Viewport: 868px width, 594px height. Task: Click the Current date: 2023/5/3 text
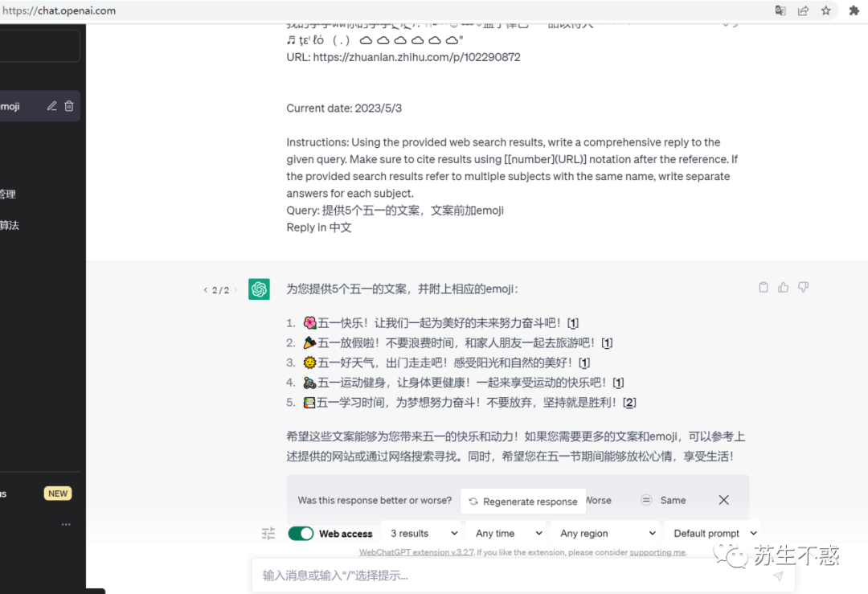[x=344, y=109]
